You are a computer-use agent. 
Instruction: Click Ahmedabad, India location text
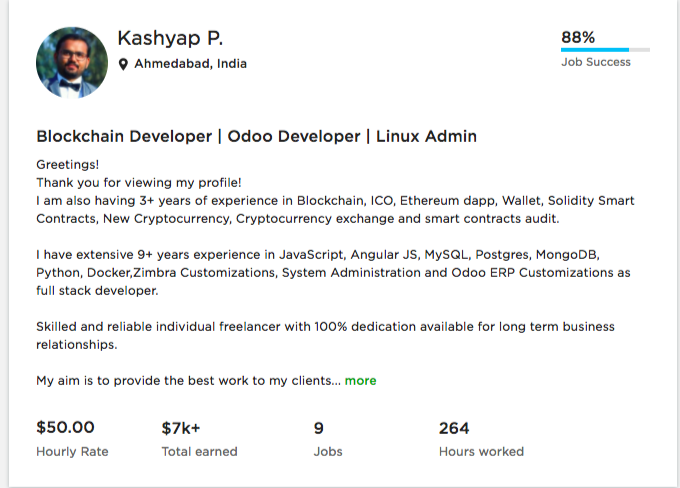pyautogui.click(x=190, y=64)
